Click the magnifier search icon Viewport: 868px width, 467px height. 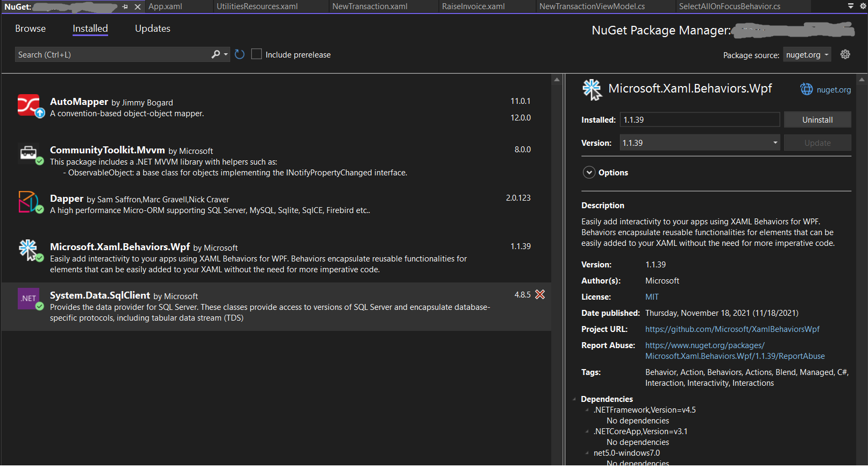coord(216,54)
